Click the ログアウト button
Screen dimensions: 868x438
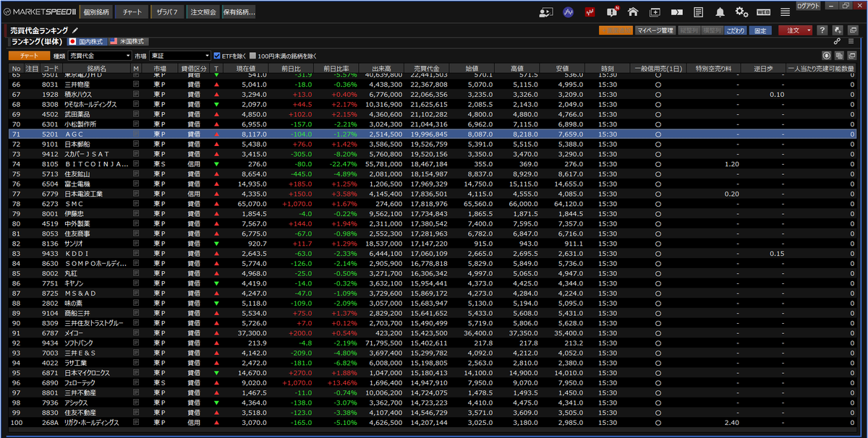coord(808,5)
